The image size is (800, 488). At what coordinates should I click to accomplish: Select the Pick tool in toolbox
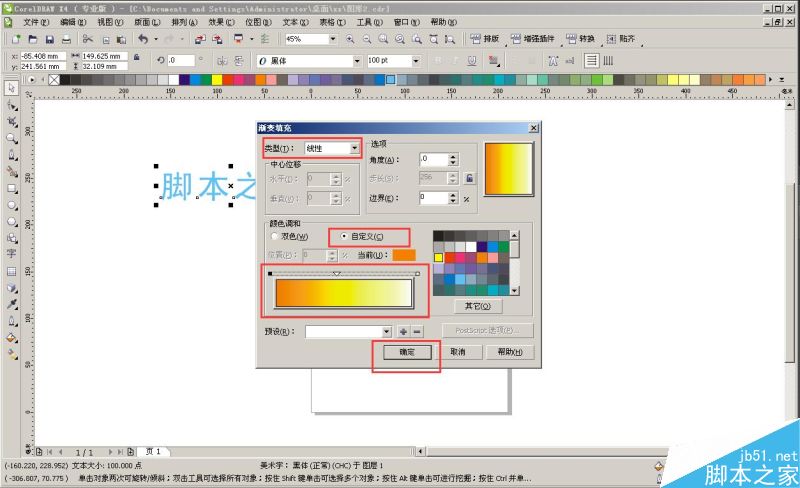coord(11,88)
